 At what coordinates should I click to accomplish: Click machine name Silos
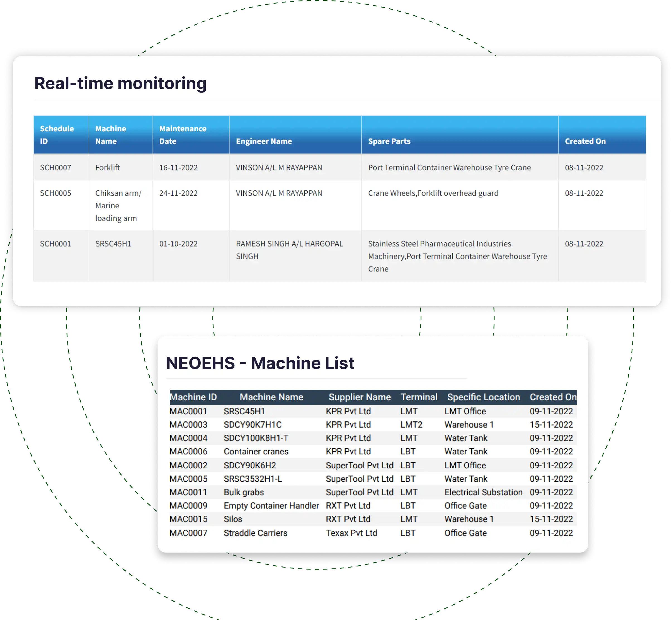233,519
